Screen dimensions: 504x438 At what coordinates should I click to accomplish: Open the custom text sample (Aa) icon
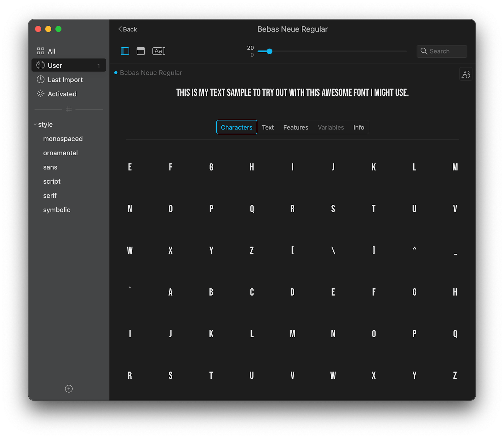tap(159, 51)
